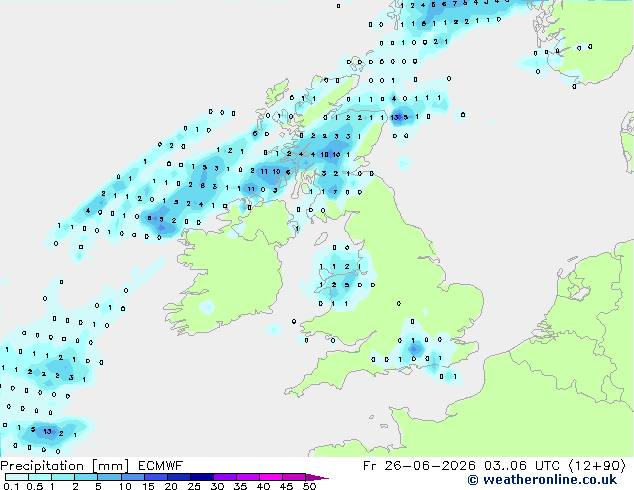Click the 30–35 mm purple legend box

[x=224, y=477]
